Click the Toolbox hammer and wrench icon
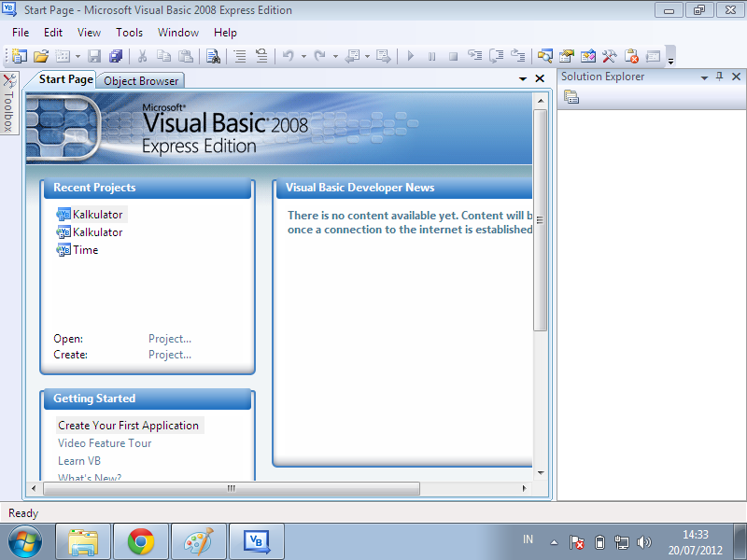This screenshot has height=560, width=747. [x=610, y=56]
